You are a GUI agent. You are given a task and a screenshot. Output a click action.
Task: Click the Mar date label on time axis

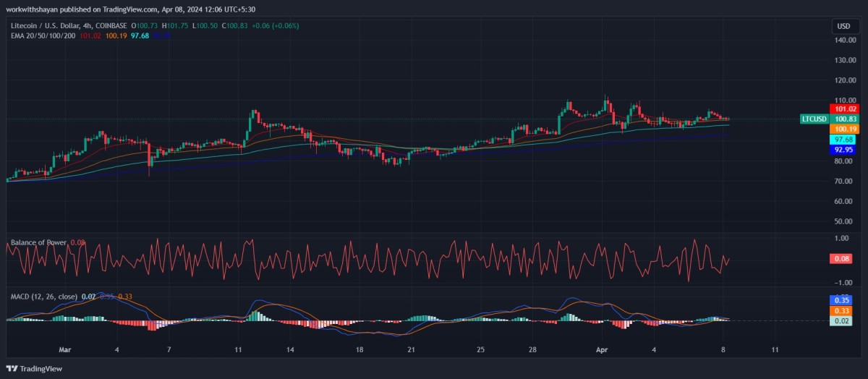[x=66, y=349]
